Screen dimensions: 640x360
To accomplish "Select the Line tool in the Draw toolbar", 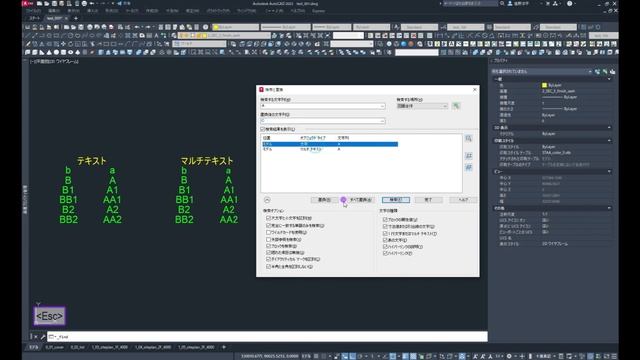I will coord(27,36).
